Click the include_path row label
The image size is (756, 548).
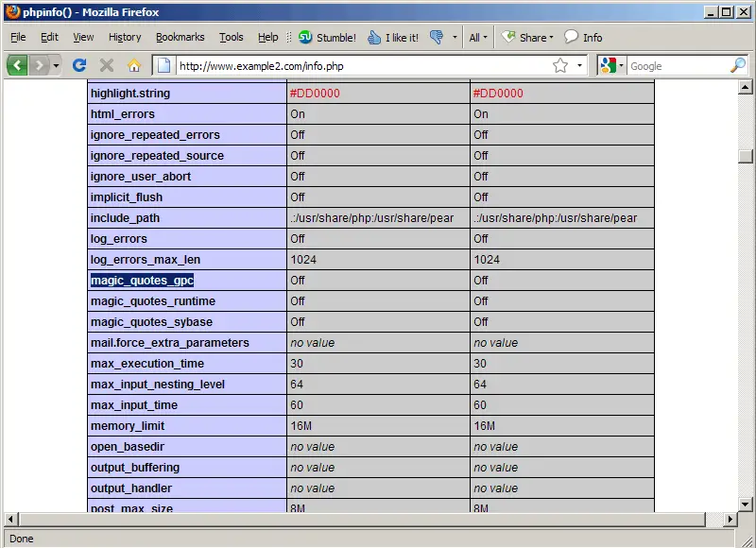125,218
